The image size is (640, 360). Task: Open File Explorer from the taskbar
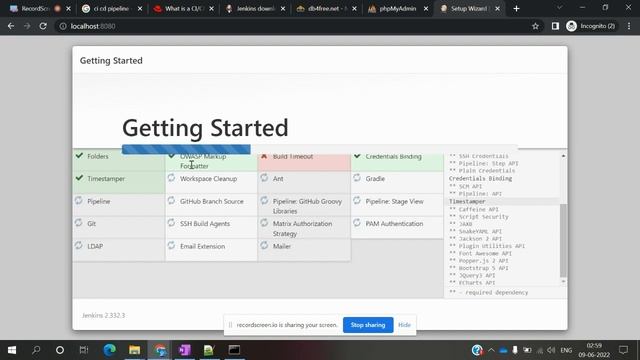134,350
